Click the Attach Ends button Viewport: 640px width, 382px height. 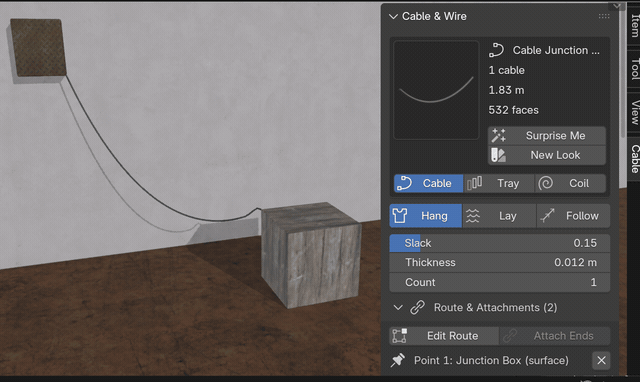pos(555,336)
